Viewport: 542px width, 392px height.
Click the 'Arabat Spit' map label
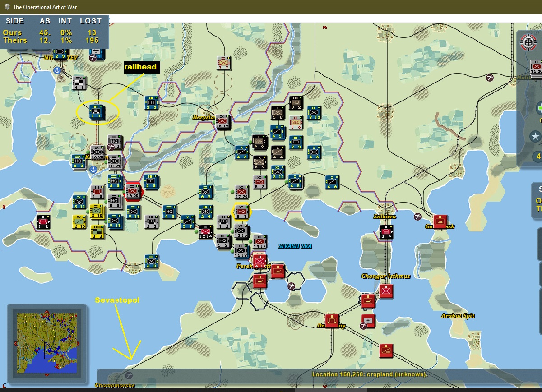coord(458,316)
